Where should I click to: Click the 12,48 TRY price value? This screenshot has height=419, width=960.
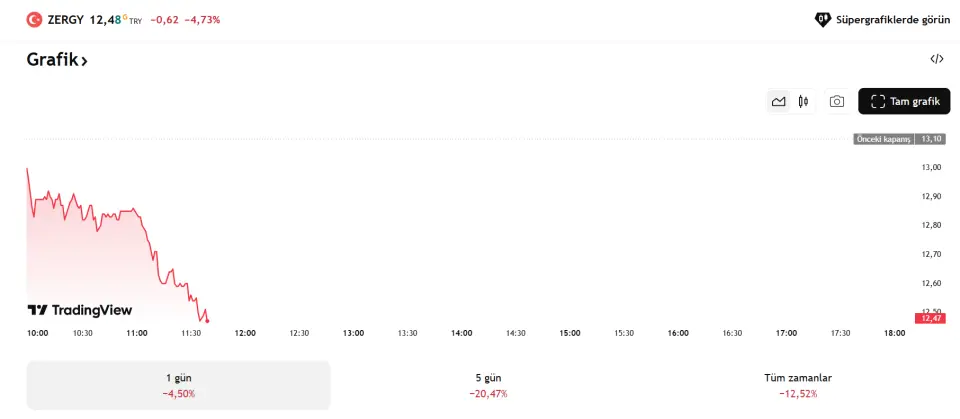(x=108, y=19)
